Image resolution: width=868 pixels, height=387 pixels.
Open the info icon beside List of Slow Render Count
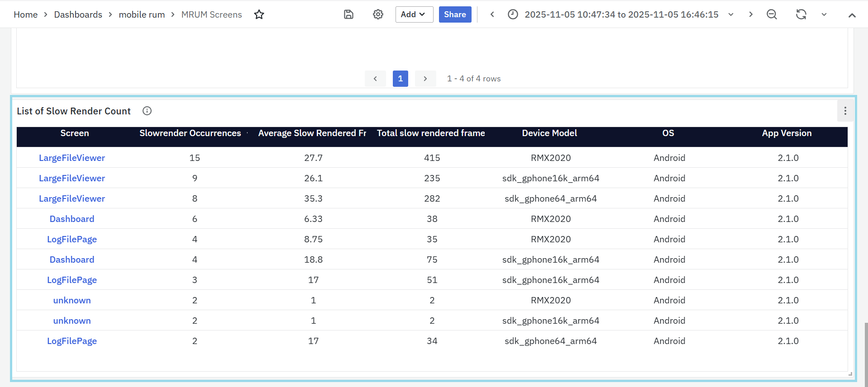coord(147,111)
